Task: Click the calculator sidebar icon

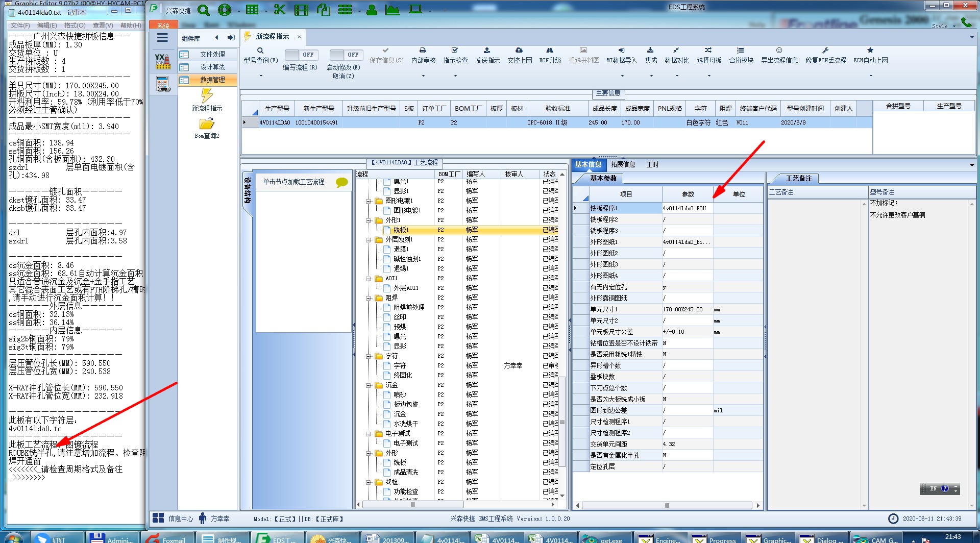Action: pyautogui.click(x=163, y=84)
